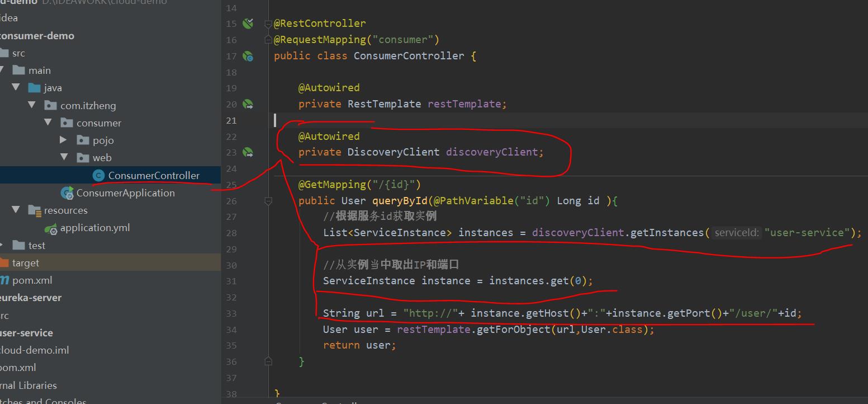Click the ConsumerController class icon
This screenshot has width=868, height=404.
(99, 175)
